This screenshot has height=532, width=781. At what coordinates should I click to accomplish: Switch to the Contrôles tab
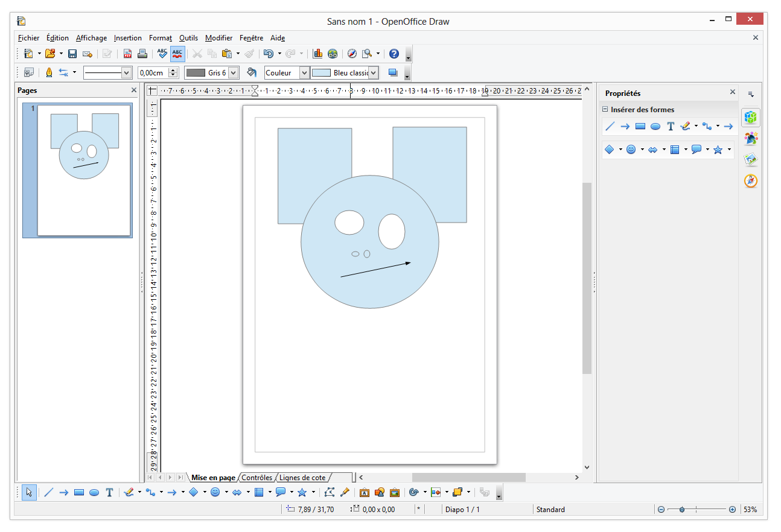pos(257,477)
